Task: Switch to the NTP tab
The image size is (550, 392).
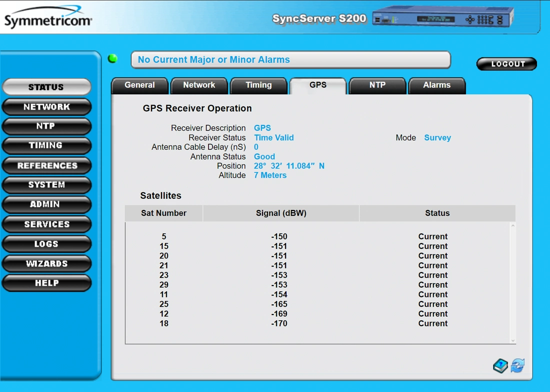Action: click(x=377, y=85)
